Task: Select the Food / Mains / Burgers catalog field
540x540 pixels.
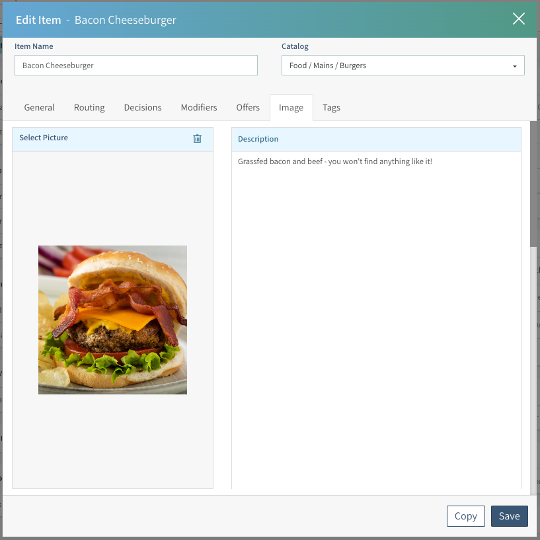Action: 403,65
